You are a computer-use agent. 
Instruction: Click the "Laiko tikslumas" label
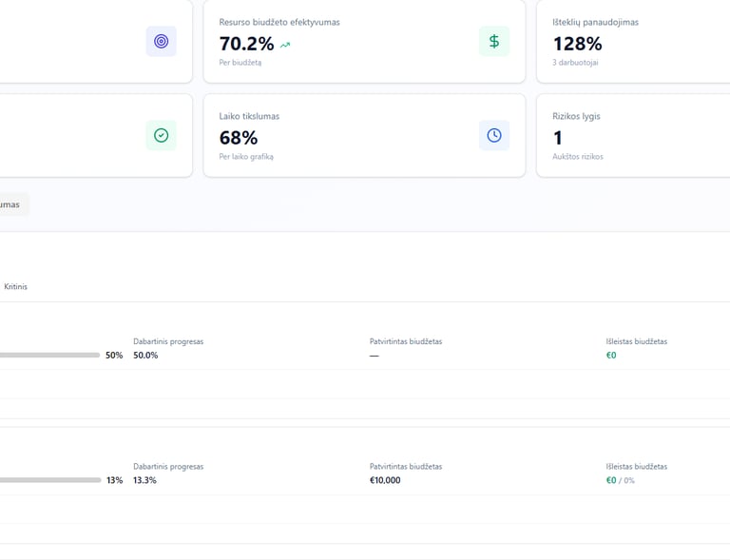249,116
